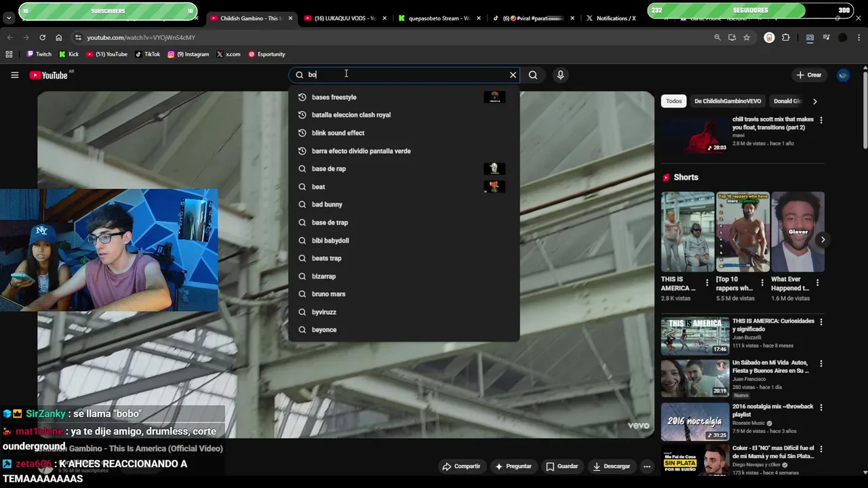This screenshot has height=488, width=868.
Task: Select suggestion batalla eleccion clash royal
Action: click(x=403, y=115)
